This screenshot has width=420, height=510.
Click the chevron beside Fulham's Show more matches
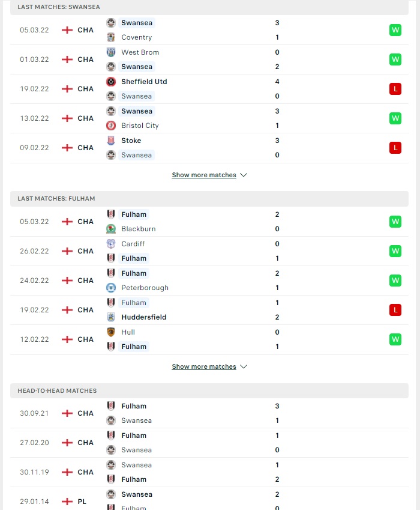click(x=244, y=366)
